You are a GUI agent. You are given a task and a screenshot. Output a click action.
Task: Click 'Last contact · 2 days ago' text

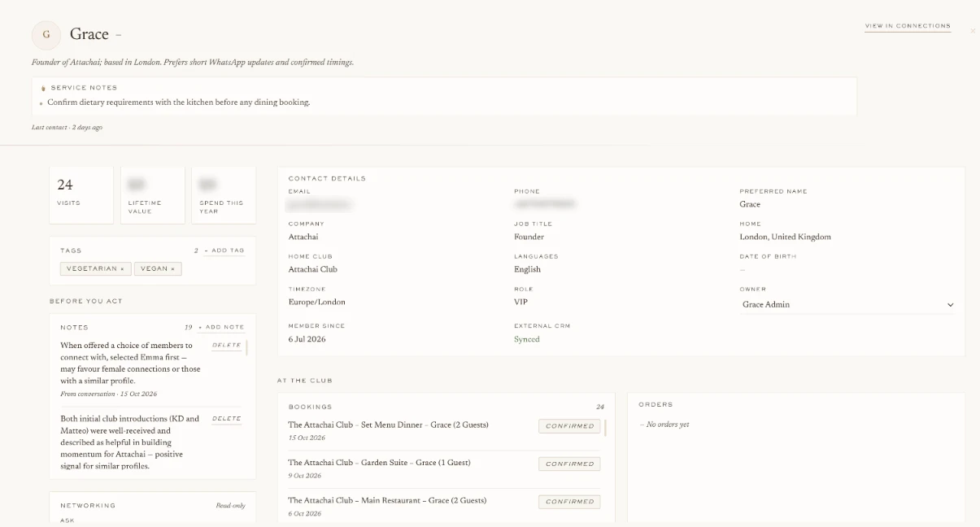(67, 128)
